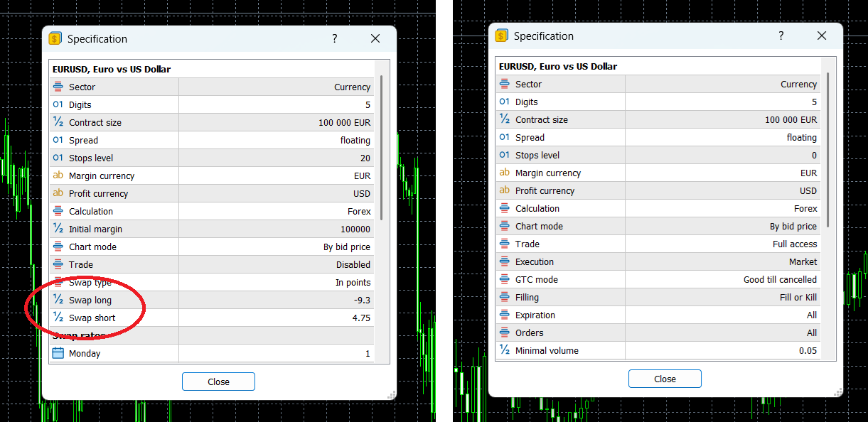Select 'EURUSD, Euro vs US Dollar' header in left window

tap(112, 69)
